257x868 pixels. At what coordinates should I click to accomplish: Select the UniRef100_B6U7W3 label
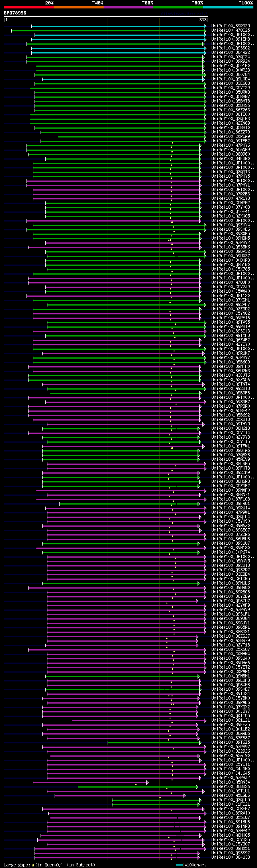click(230, 371)
